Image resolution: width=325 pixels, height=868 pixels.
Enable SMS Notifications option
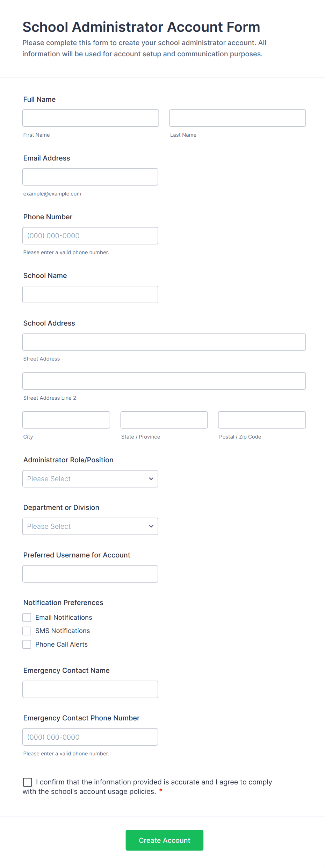tap(27, 631)
